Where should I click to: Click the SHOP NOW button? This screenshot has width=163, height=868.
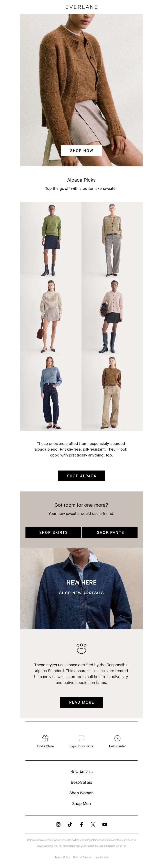(81, 151)
